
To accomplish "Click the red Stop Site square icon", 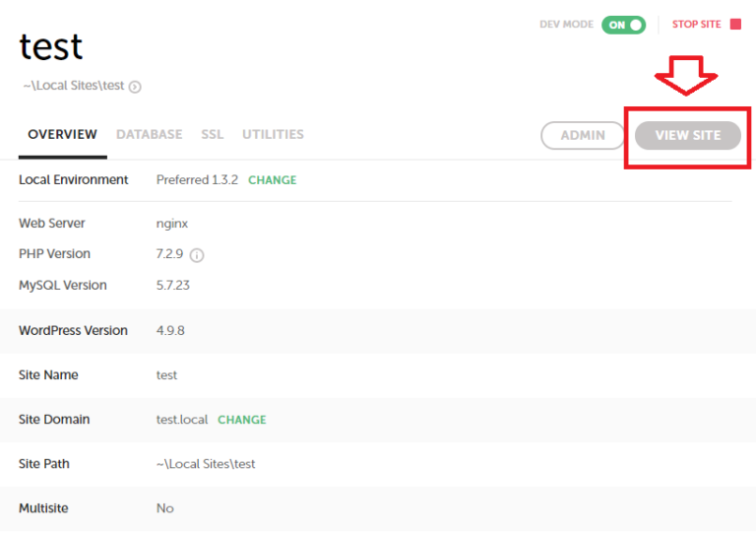I will 735,24.
